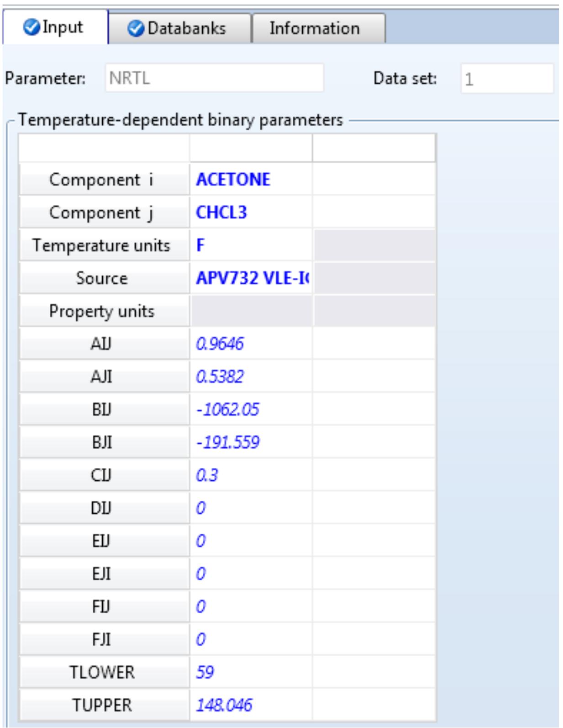Image resolution: width=563 pixels, height=728 pixels.
Task: Click the Source row header
Action: [104, 278]
